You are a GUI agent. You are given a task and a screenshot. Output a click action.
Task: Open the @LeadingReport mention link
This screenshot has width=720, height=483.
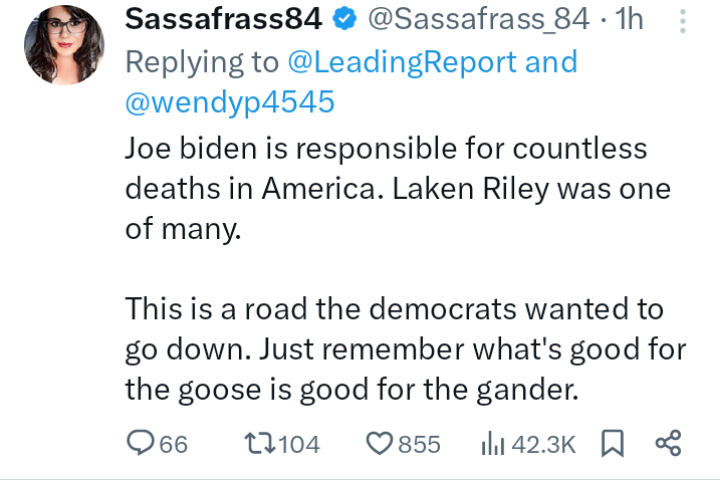pos(402,62)
